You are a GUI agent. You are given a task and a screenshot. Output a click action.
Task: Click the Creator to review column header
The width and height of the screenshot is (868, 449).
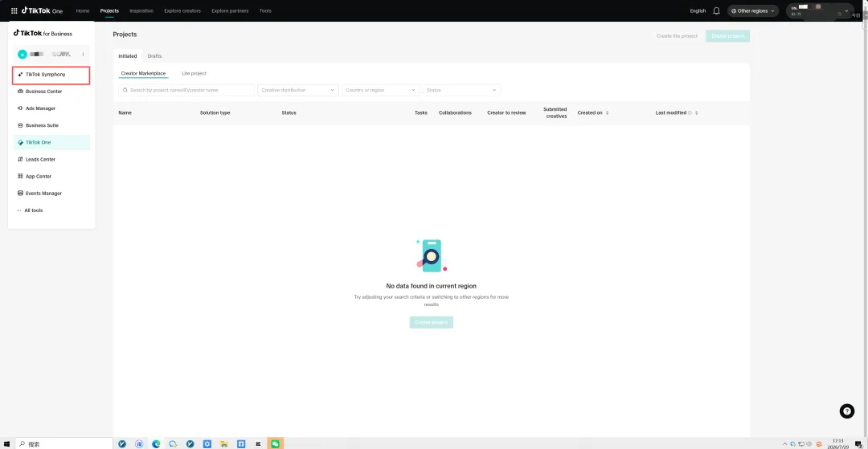click(x=506, y=112)
